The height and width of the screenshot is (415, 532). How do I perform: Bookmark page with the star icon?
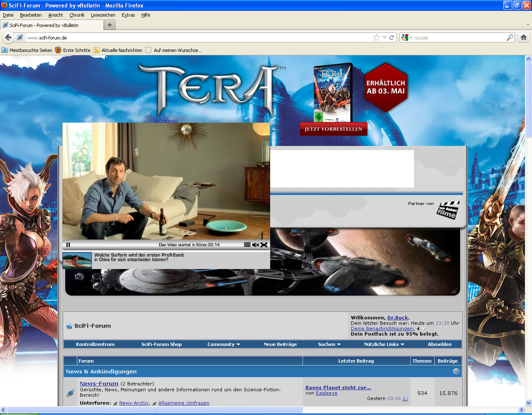(x=377, y=37)
